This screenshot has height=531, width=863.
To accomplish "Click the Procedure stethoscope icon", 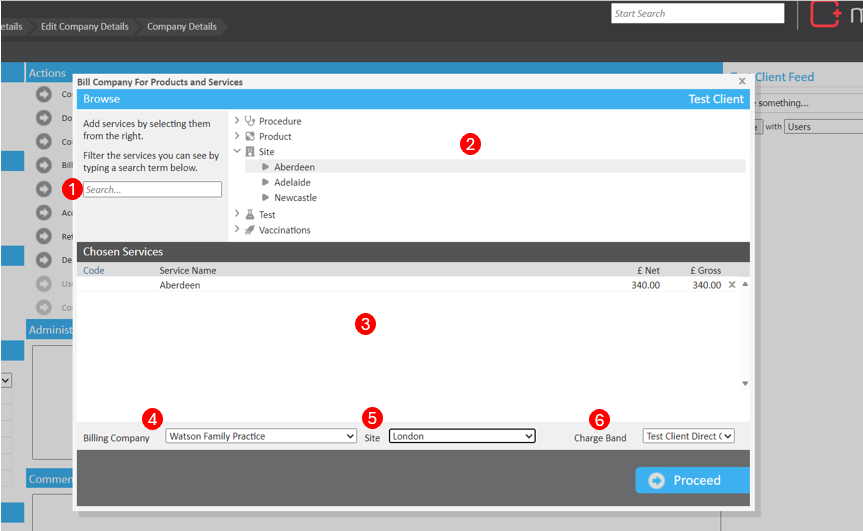I will (250, 121).
